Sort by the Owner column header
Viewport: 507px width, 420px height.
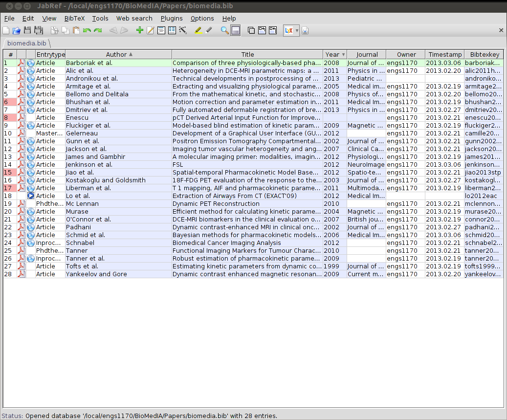405,54
